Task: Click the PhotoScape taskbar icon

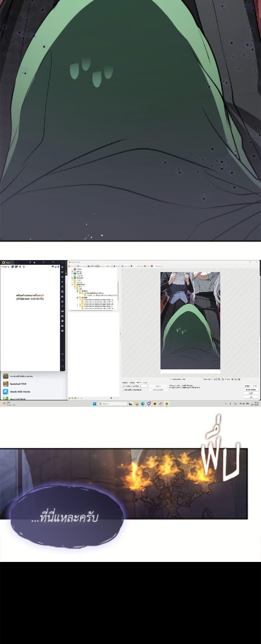Action: tap(161, 404)
